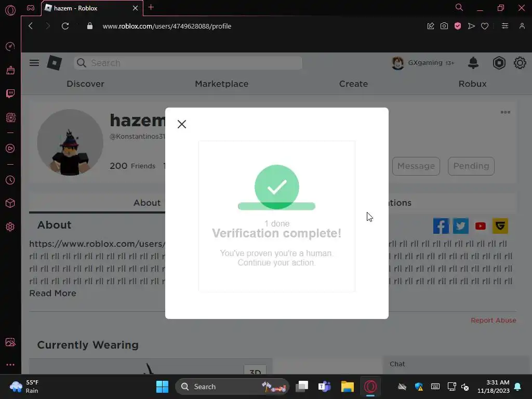This screenshot has height=399, width=532.
Task: Open Roblox notifications bell
Action: 473,63
